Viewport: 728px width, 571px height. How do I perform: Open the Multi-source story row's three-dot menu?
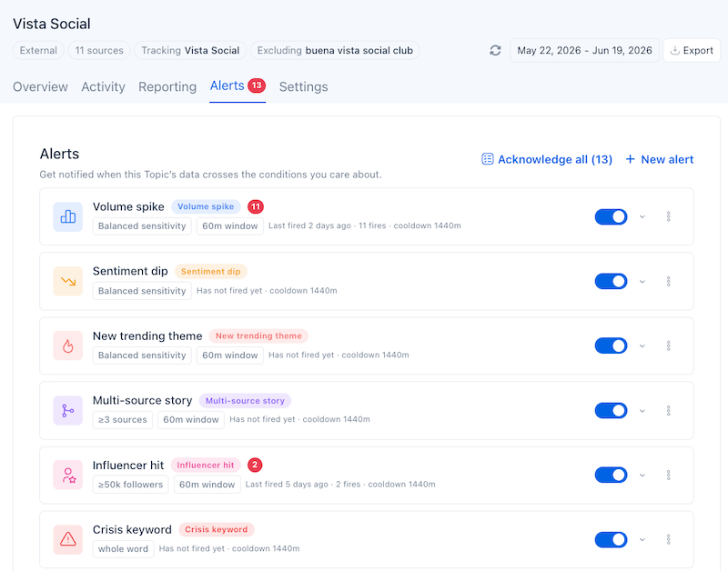point(669,410)
